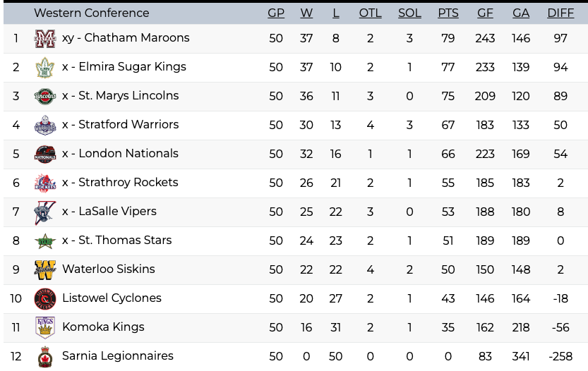
Task: Click the St. Marys Lincolns logo
Action: [45, 97]
